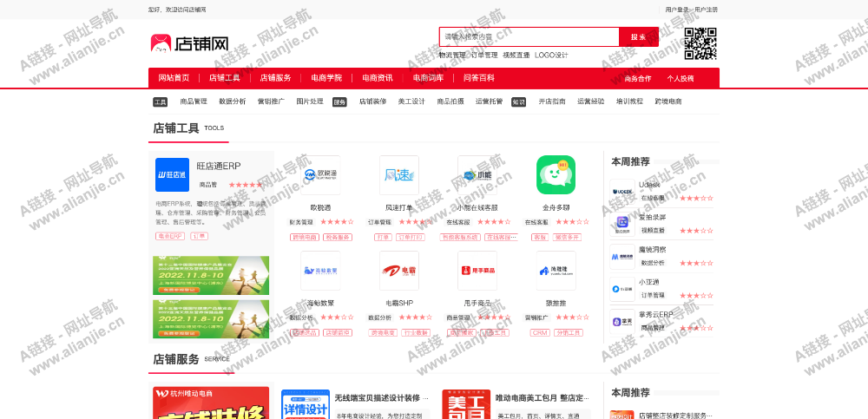This screenshot has height=419, width=868.
Task: Open the 小亚通 sidebar icon
Action: click(x=622, y=289)
